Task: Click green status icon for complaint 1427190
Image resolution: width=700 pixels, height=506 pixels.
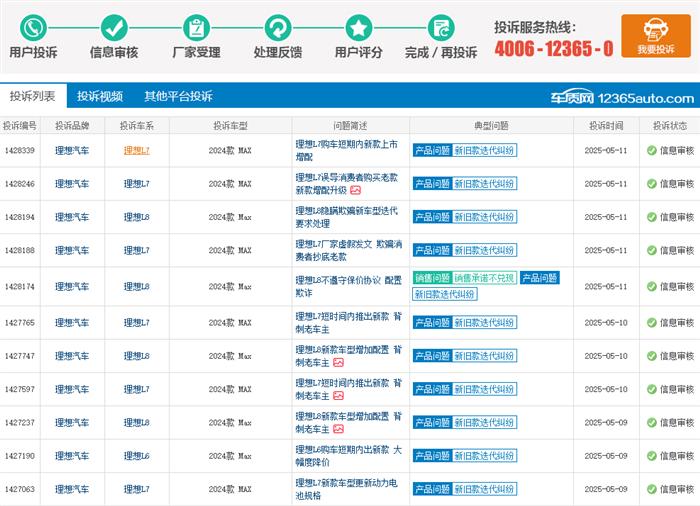Action: click(652, 456)
